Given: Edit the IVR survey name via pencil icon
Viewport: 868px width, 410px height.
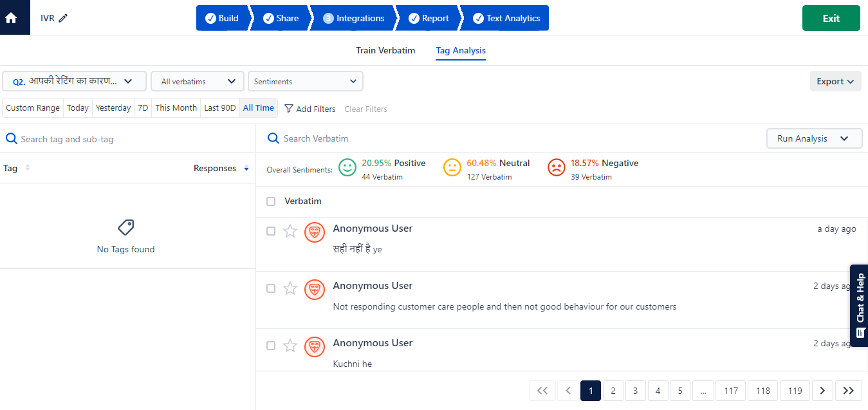Looking at the screenshot, I should pos(64,18).
